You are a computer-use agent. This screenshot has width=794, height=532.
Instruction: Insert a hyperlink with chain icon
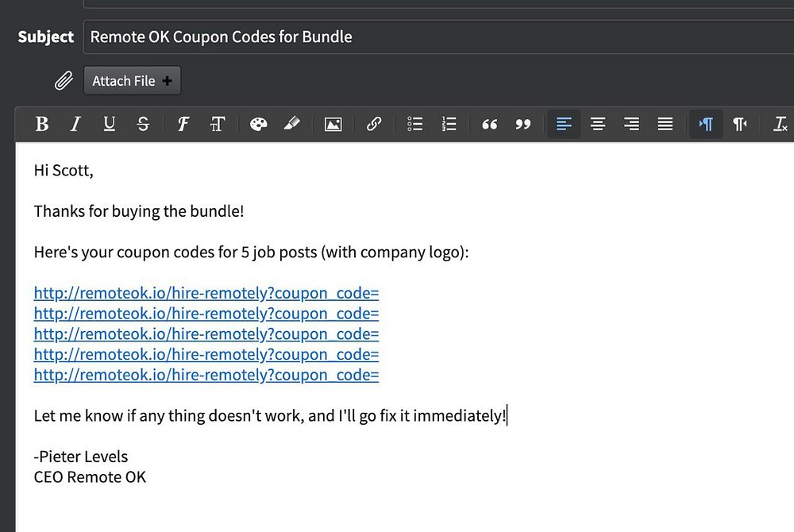pyautogui.click(x=374, y=124)
